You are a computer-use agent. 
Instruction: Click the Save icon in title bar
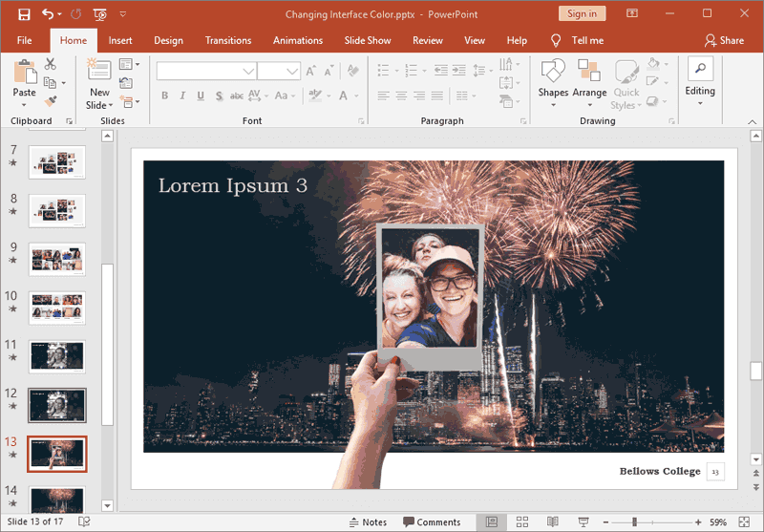click(x=24, y=14)
